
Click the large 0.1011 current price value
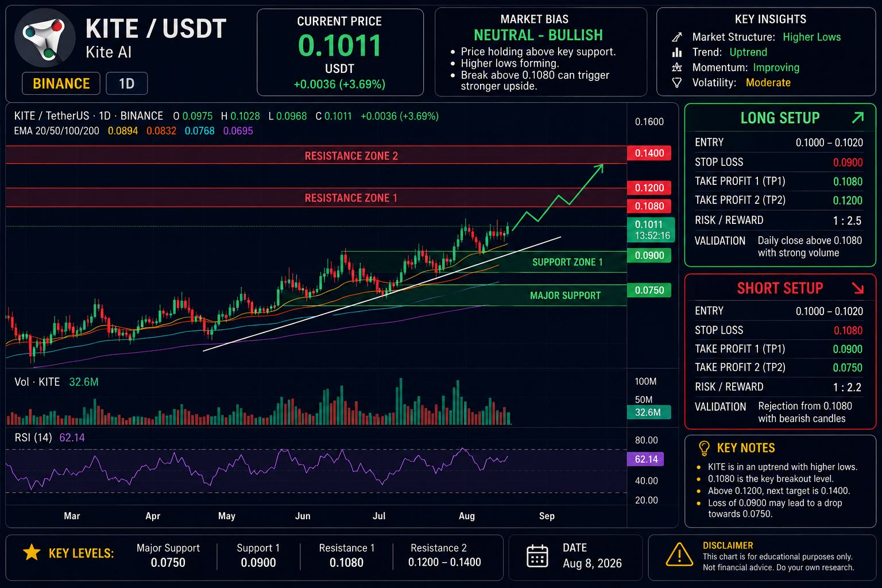(x=340, y=45)
